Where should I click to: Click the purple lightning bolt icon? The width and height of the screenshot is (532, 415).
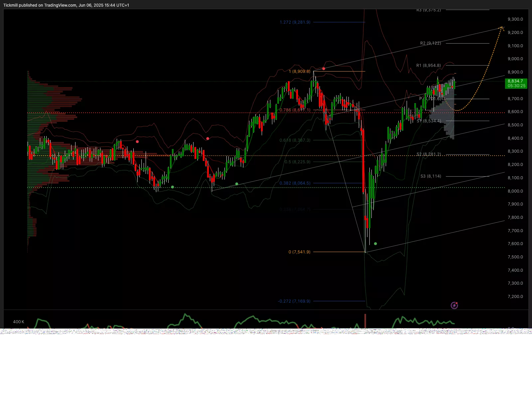tap(454, 305)
